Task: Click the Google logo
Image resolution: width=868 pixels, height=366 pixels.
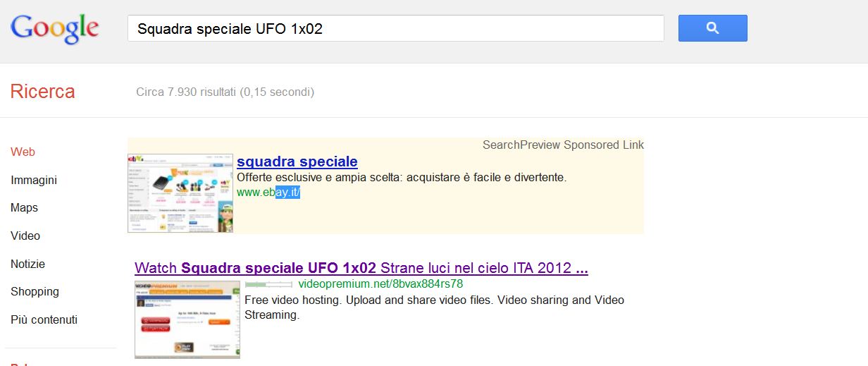Action: [54, 28]
